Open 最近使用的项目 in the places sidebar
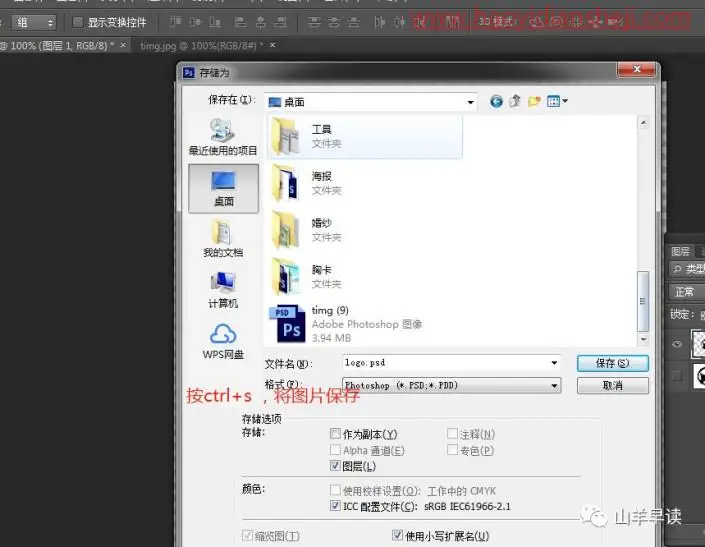 [223, 138]
